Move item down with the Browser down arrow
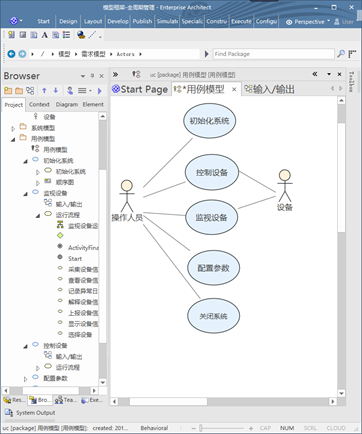 [56, 90]
